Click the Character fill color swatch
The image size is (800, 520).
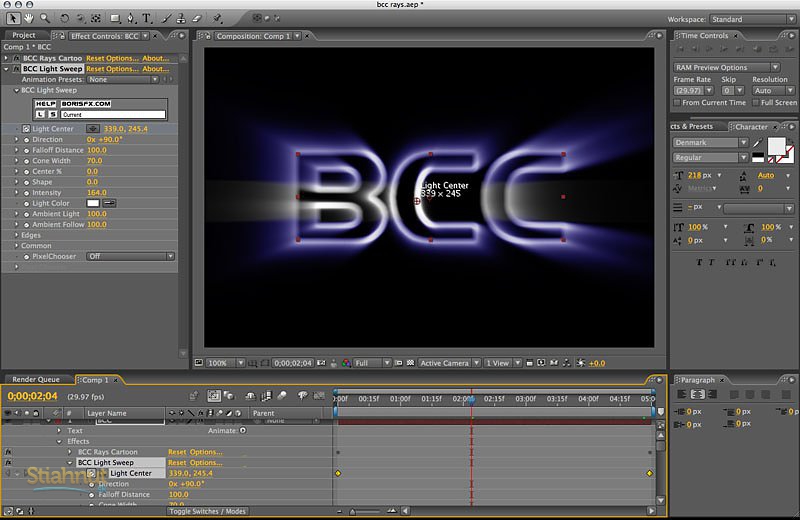coord(777,147)
